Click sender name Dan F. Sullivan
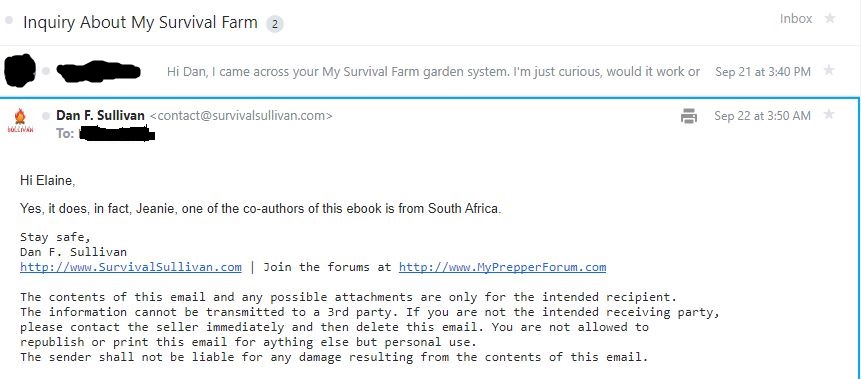 tap(100, 116)
